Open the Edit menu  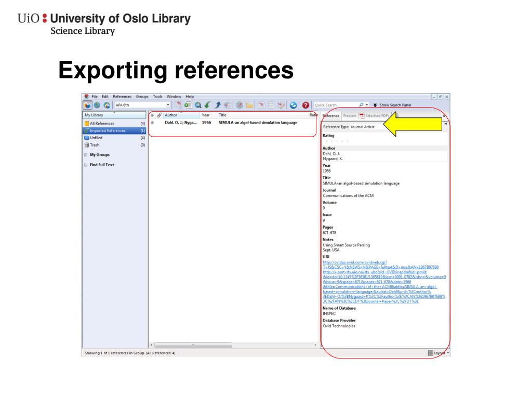pyautogui.click(x=105, y=97)
